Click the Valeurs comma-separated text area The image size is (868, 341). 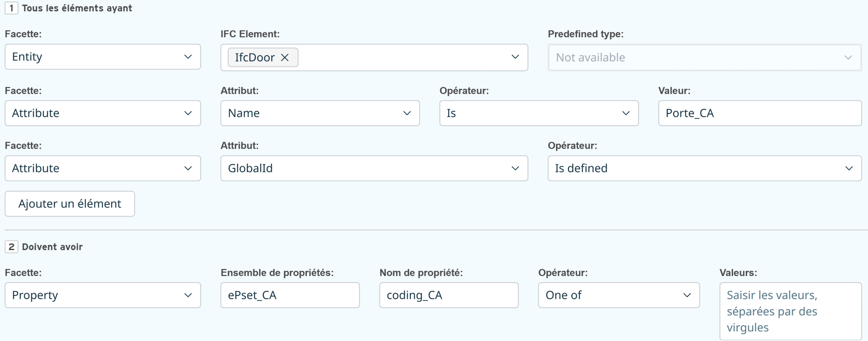tap(790, 311)
